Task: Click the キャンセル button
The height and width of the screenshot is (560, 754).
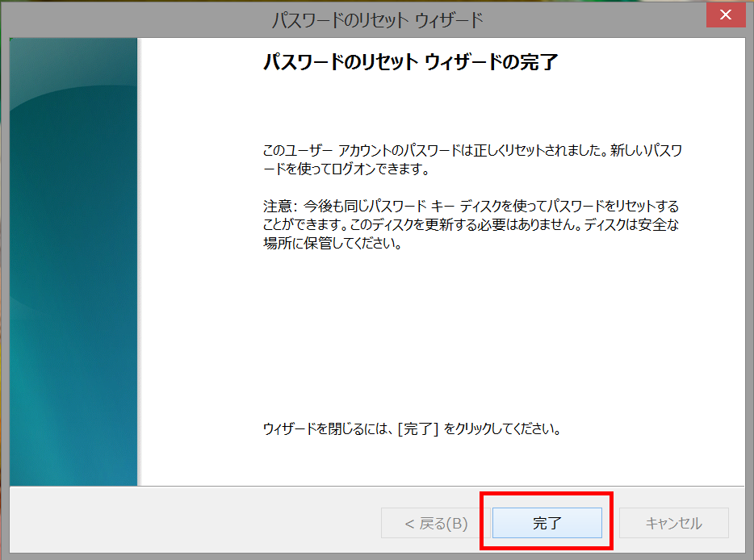Action: (x=674, y=523)
